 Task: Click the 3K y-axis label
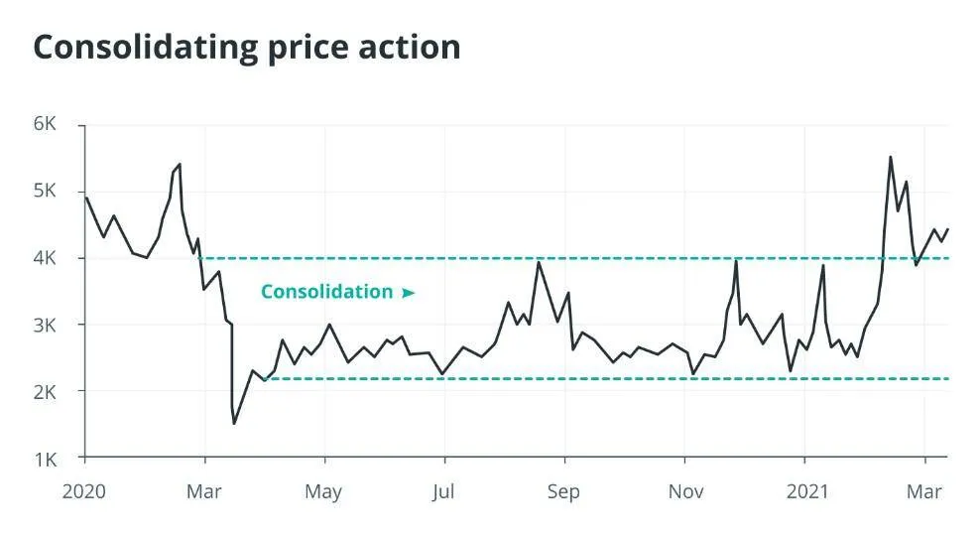(46, 326)
